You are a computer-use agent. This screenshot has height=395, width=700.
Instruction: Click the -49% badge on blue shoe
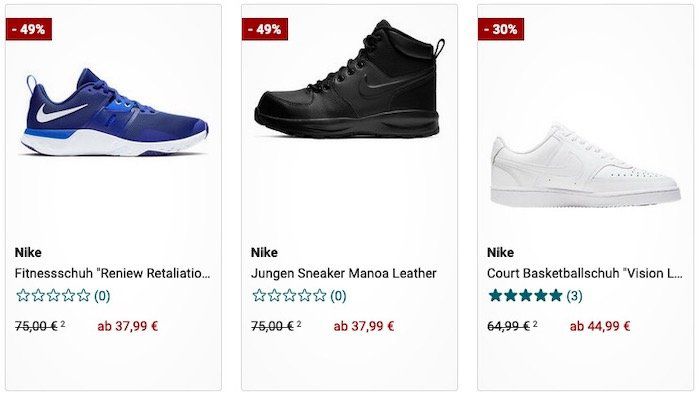click(x=29, y=29)
